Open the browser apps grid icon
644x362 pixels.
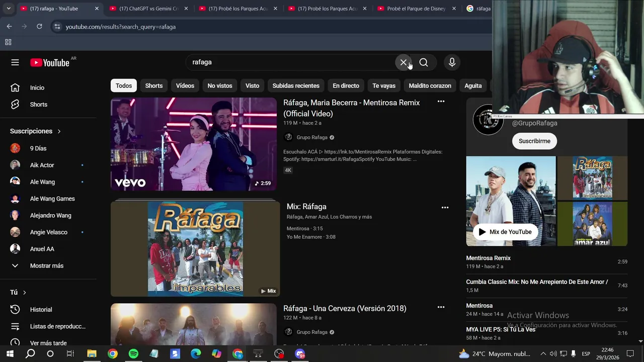(8, 42)
